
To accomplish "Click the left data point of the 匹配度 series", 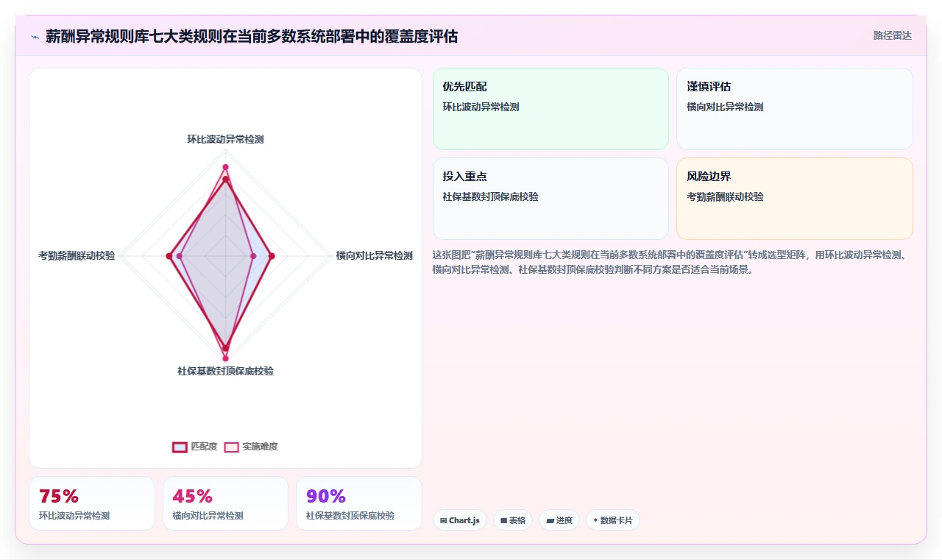I will pyautogui.click(x=169, y=256).
